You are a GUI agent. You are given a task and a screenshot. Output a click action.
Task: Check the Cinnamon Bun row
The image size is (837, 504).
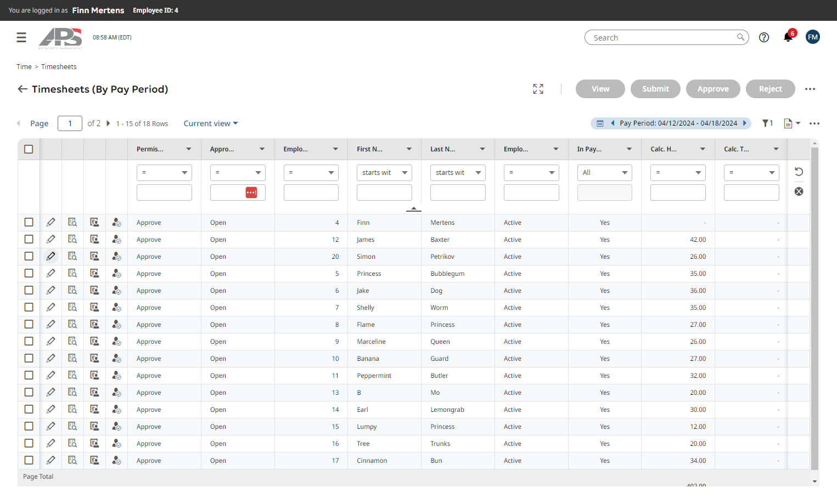[x=29, y=460]
